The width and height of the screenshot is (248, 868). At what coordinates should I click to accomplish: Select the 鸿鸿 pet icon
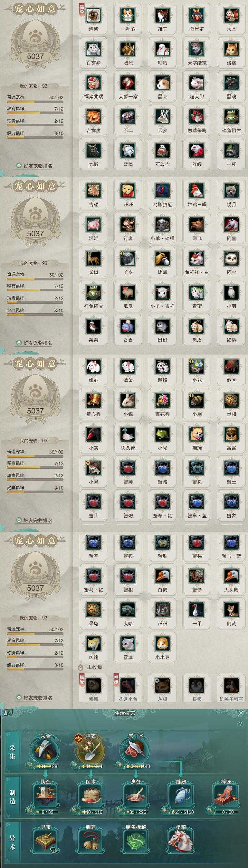click(93, 15)
